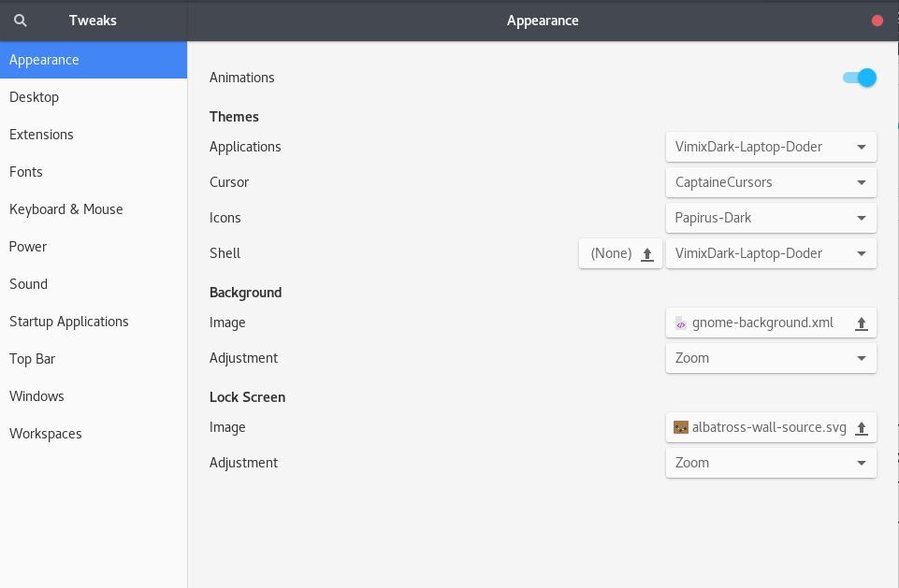
Task: Change Background Adjustment from Zoom
Action: [x=771, y=358]
